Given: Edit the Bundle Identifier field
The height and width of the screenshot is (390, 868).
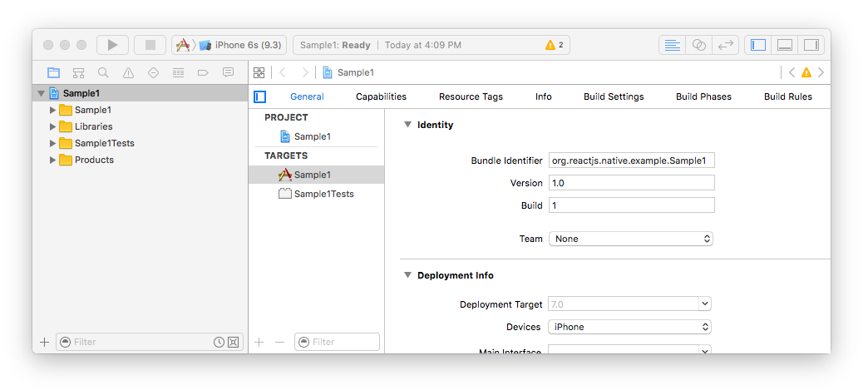Looking at the screenshot, I should [x=632, y=160].
